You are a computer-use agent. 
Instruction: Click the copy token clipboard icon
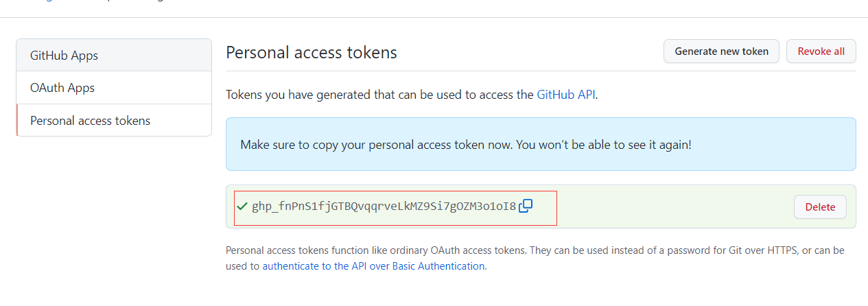coord(526,206)
